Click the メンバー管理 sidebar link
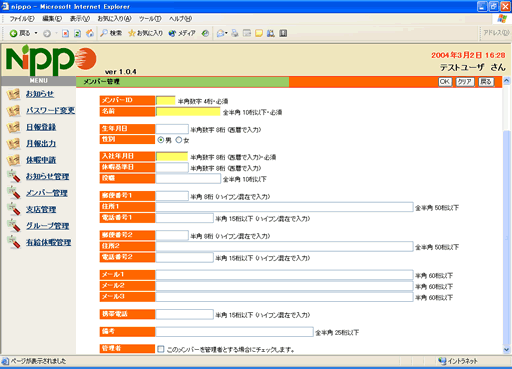 [x=47, y=193]
